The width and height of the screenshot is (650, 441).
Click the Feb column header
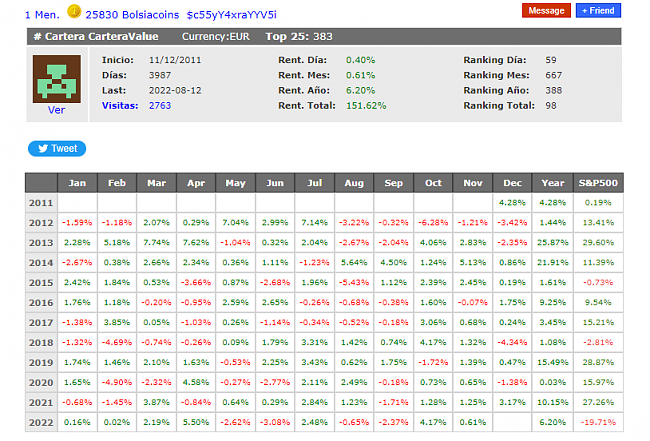pyautogui.click(x=117, y=183)
